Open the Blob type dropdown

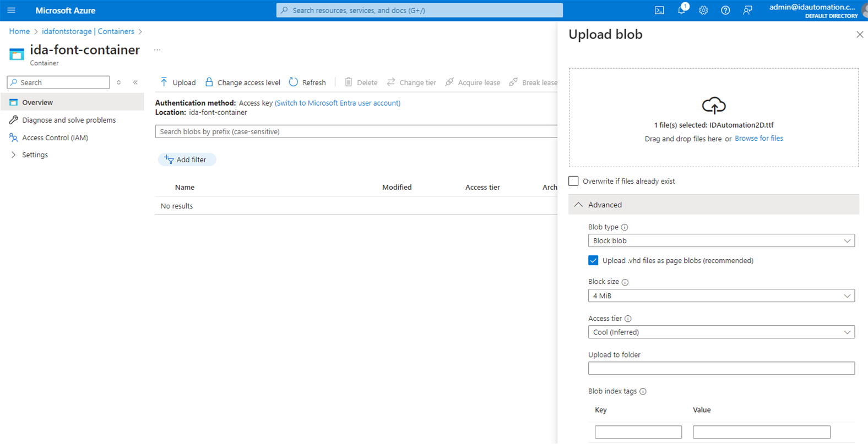click(721, 240)
